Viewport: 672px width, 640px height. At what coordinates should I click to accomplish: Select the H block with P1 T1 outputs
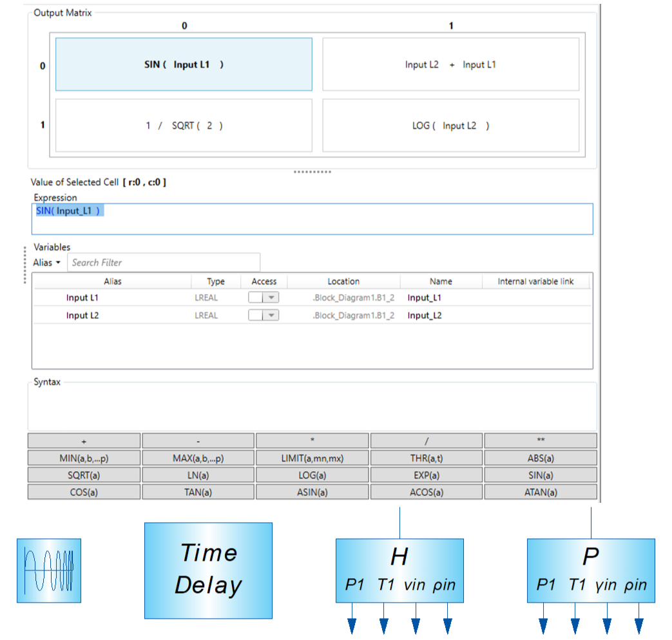coord(399,570)
